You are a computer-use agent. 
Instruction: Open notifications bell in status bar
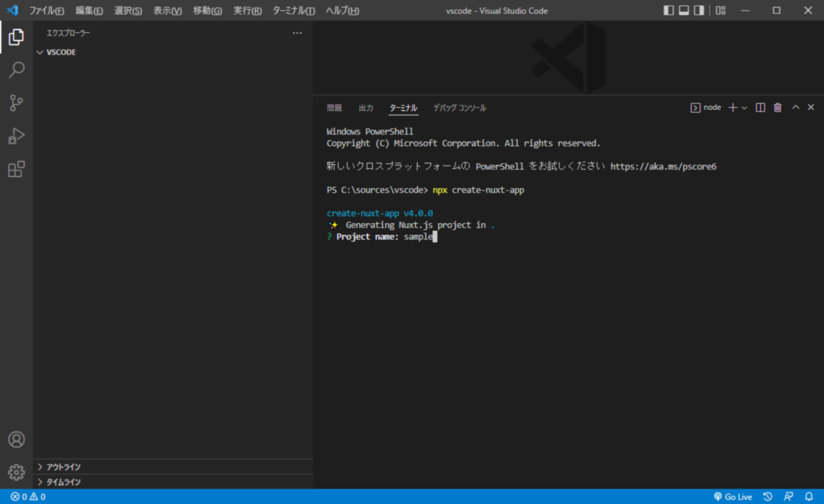click(x=809, y=496)
